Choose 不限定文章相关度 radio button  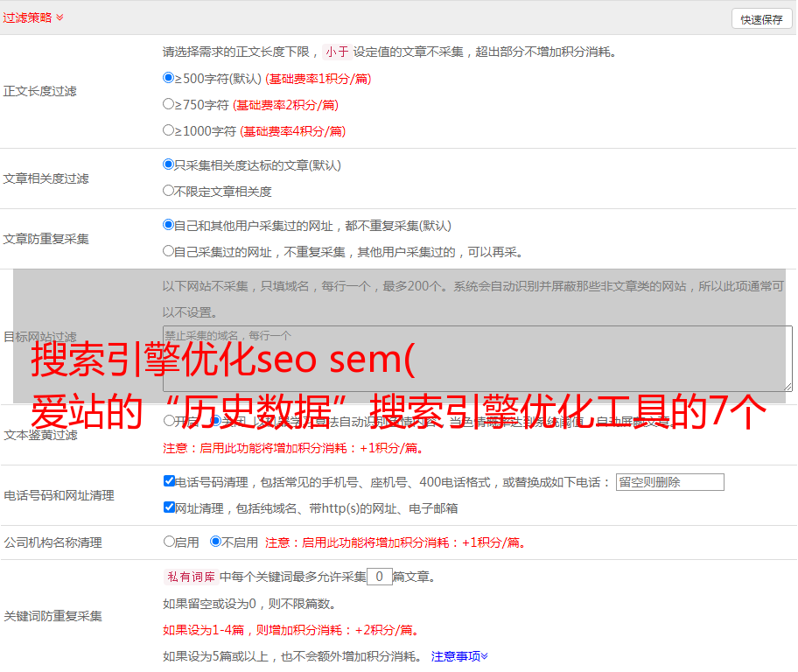(x=169, y=191)
